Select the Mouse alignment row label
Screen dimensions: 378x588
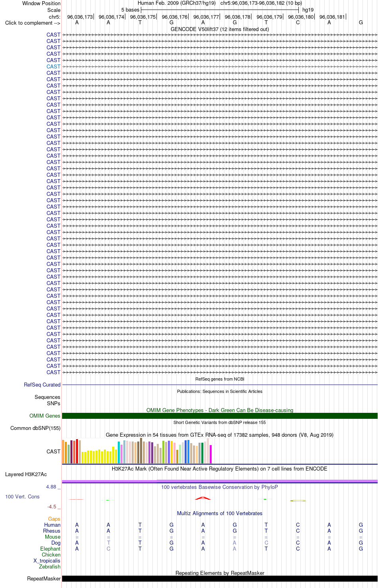(x=53, y=537)
